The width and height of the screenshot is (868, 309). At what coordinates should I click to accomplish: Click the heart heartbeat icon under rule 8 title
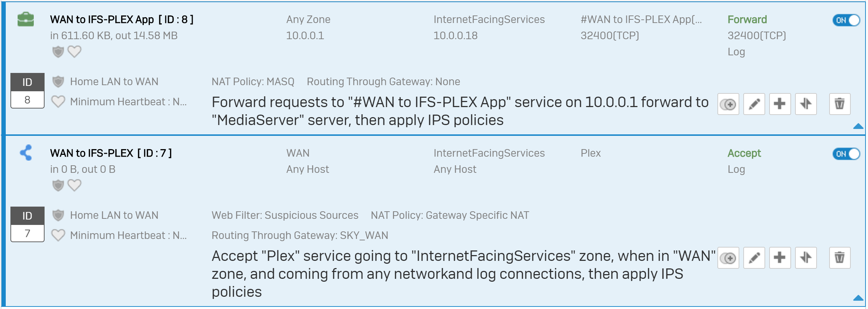point(74,52)
